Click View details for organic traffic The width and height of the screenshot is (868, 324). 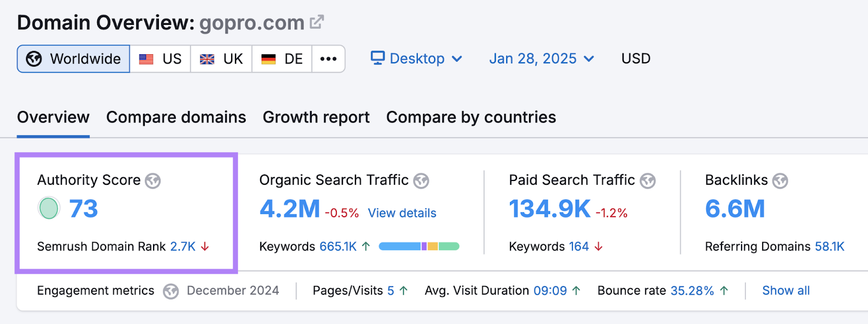coord(402,213)
